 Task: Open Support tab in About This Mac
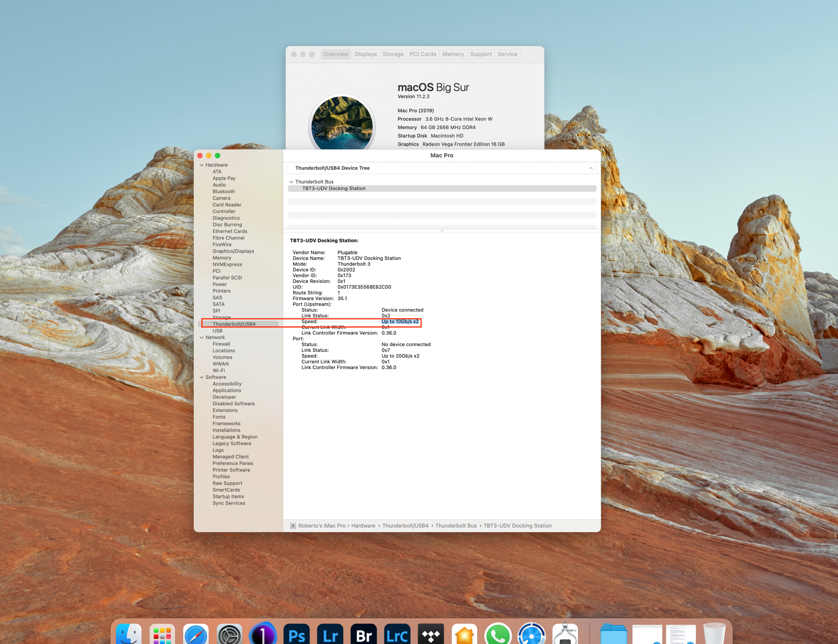click(x=481, y=54)
